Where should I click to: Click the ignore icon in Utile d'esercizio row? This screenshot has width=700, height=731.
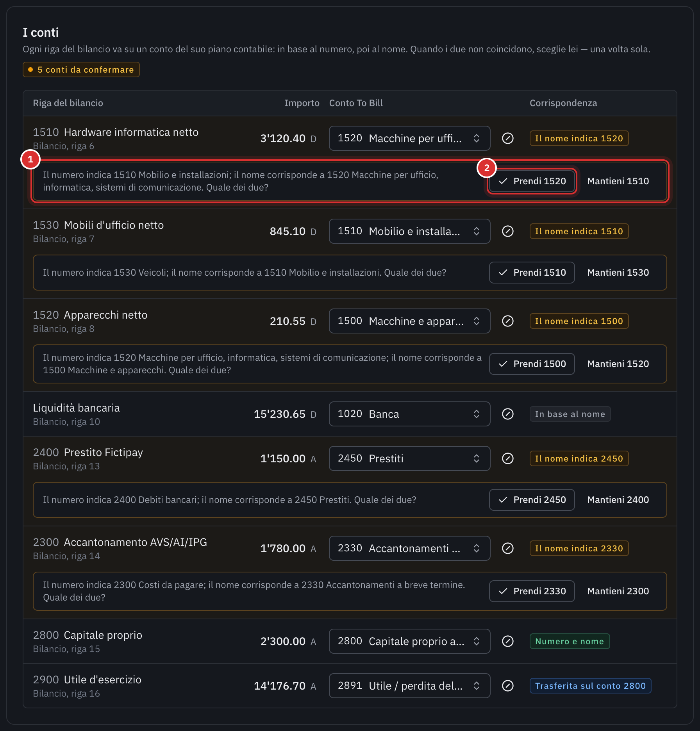click(507, 686)
